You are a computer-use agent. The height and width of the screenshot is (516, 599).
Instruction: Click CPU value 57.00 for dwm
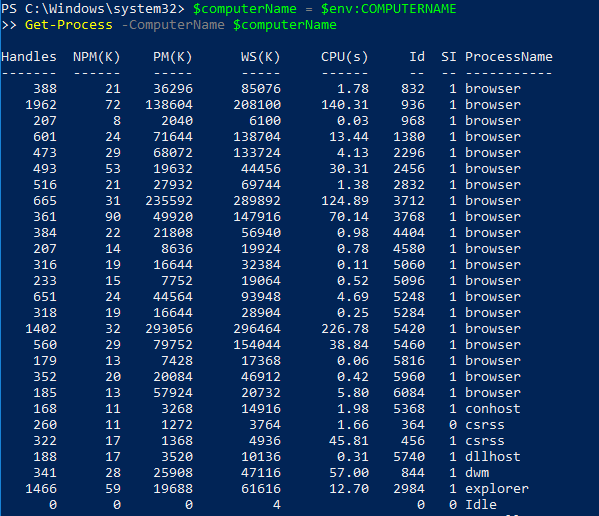point(349,473)
